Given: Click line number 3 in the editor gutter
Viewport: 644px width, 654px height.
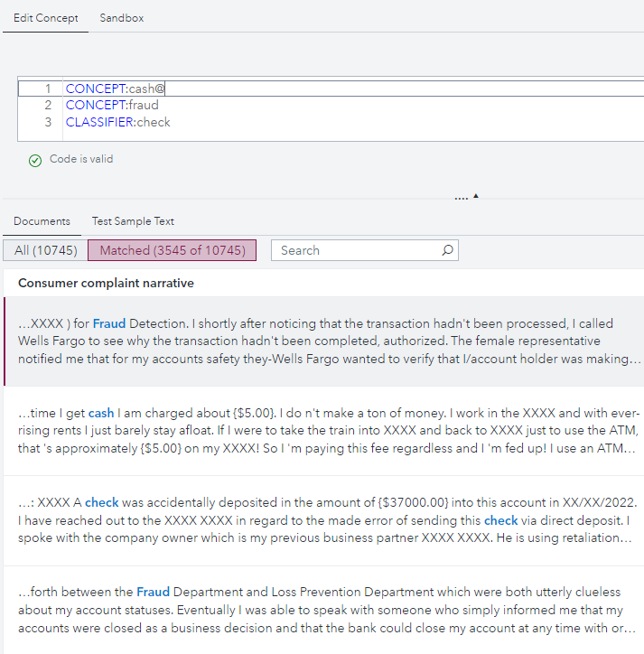Looking at the screenshot, I should (48, 122).
